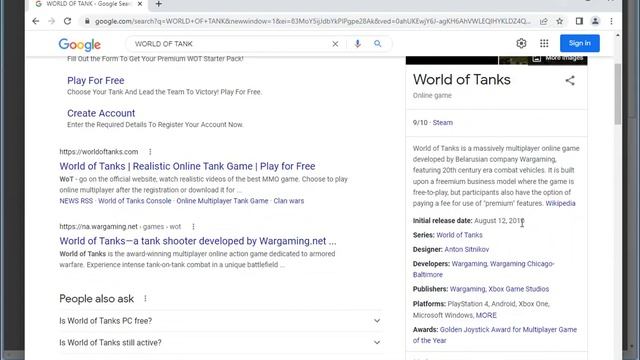
Task: Open Google settings gear icon
Action: 521,43
